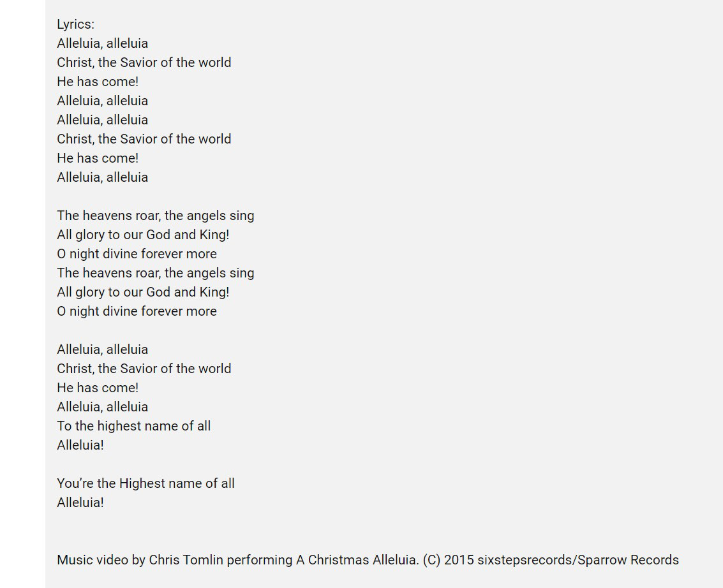
Task: Click the first "He has come!" line
Action: coord(98,82)
